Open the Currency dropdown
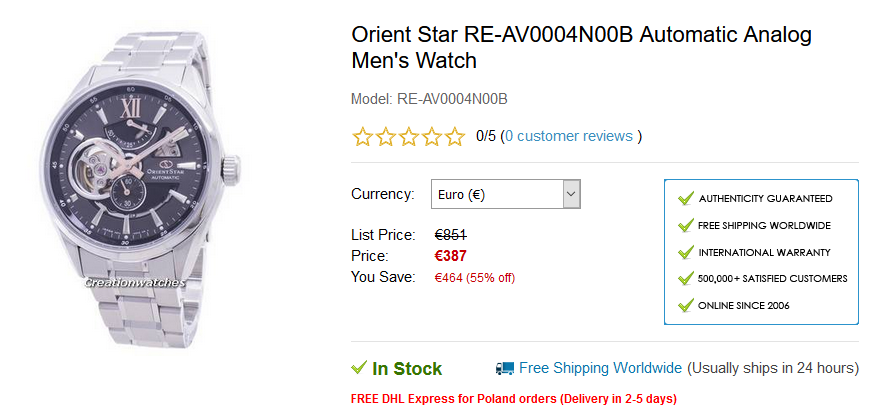Image resolution: width=873 pixels, height=411 pixels. pos(496,194)
